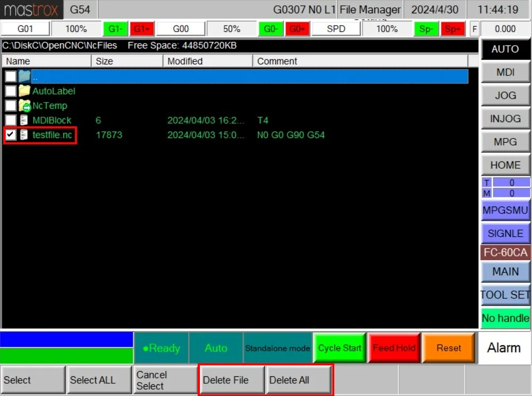Click the Feed Hold button
Viewport: 532px width, 396px height.
pyautogui.click(x=394, y=348)
